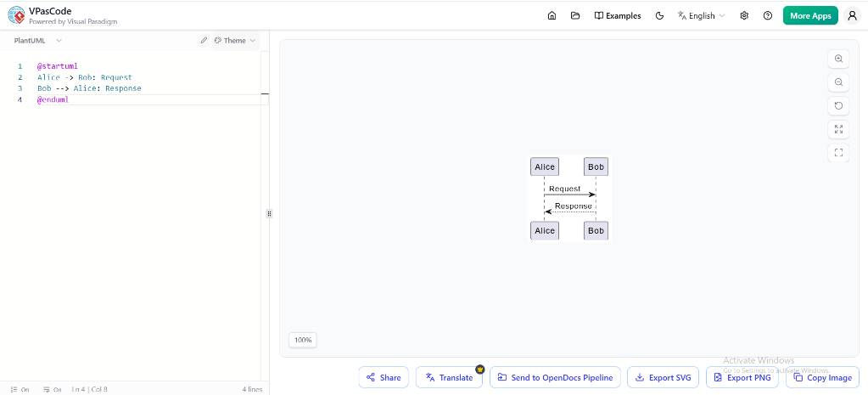This screenshot has height=395, width=868.
Task: Click top Alice participant box in diagram
Action: (x=545, y=166)
